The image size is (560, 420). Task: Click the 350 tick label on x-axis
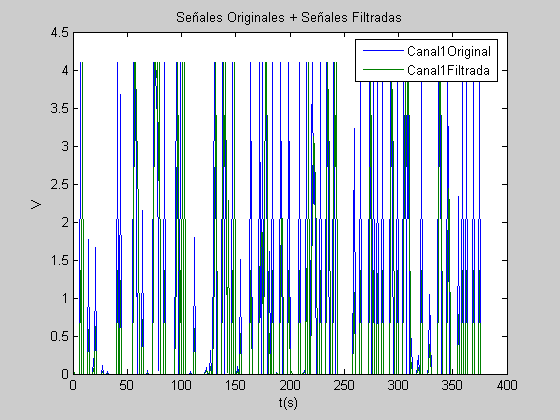point(452,385)
